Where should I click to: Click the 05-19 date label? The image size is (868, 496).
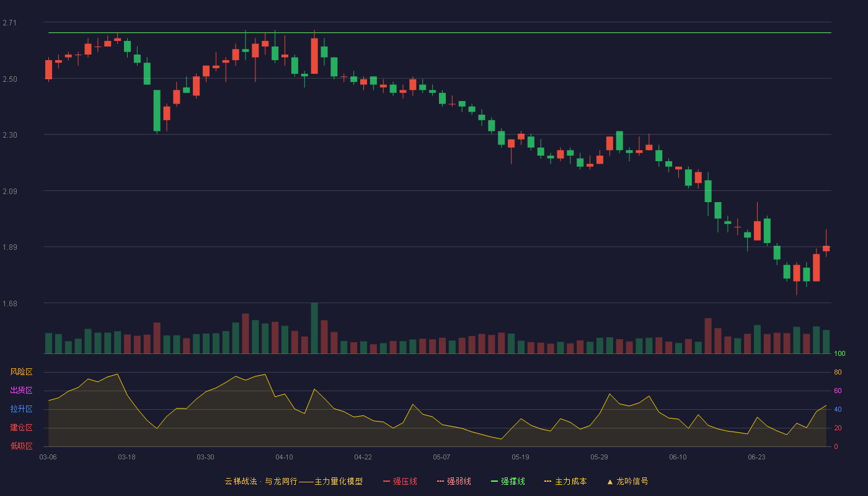click(520, 457)
